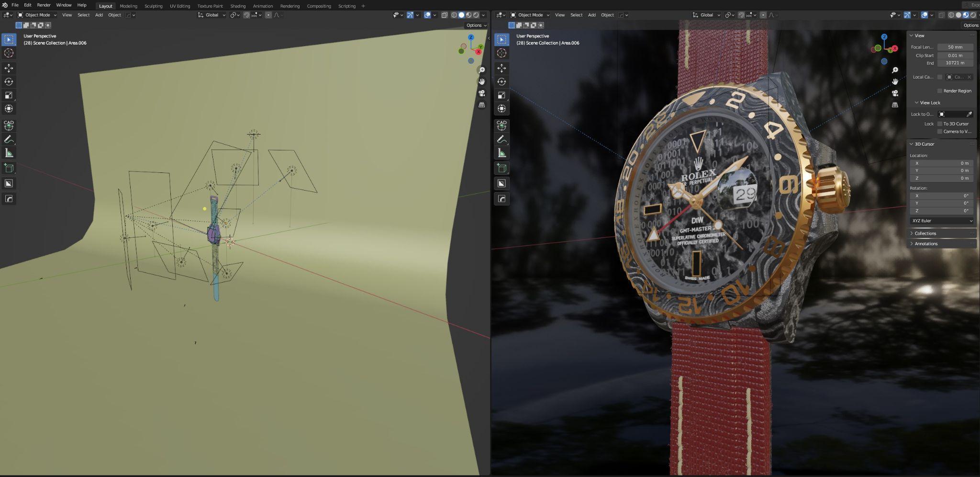Switch left viewport to rendered shading
980x477 pixels.
[476, 15]
